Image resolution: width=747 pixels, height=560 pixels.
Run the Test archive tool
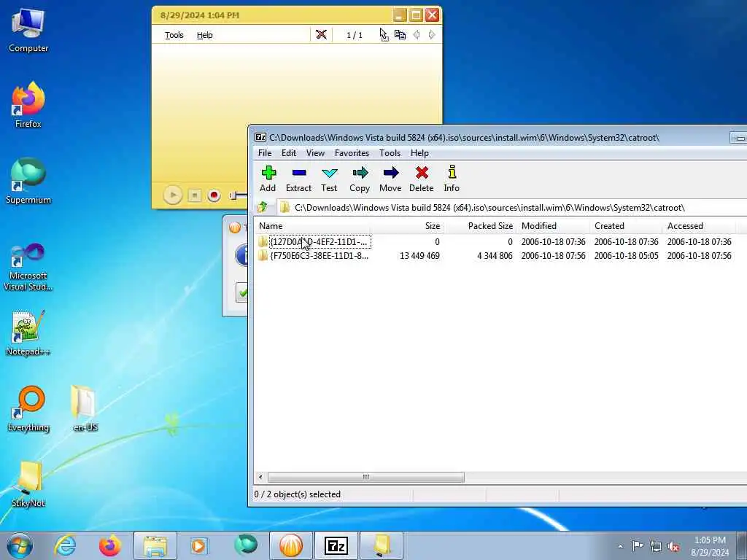coord(329,179)
